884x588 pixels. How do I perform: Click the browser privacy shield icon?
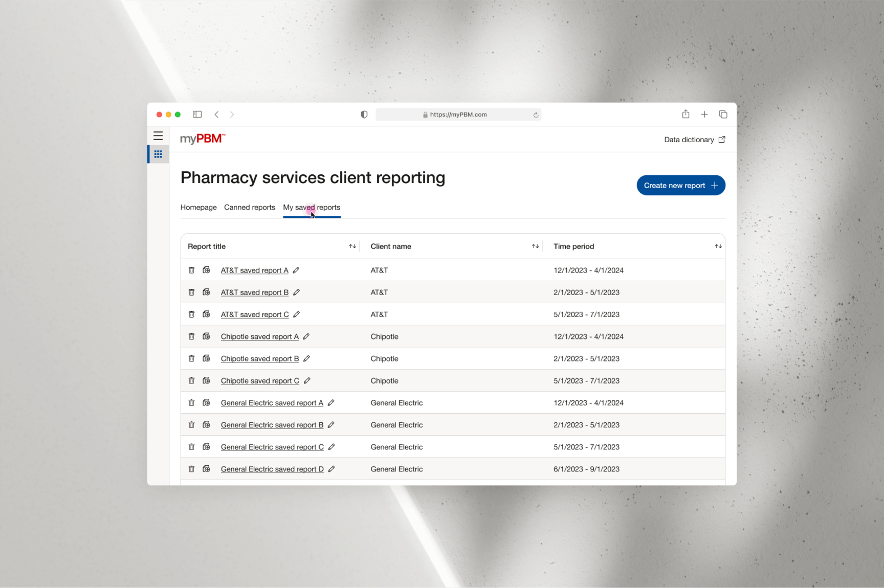pos(364,115)
